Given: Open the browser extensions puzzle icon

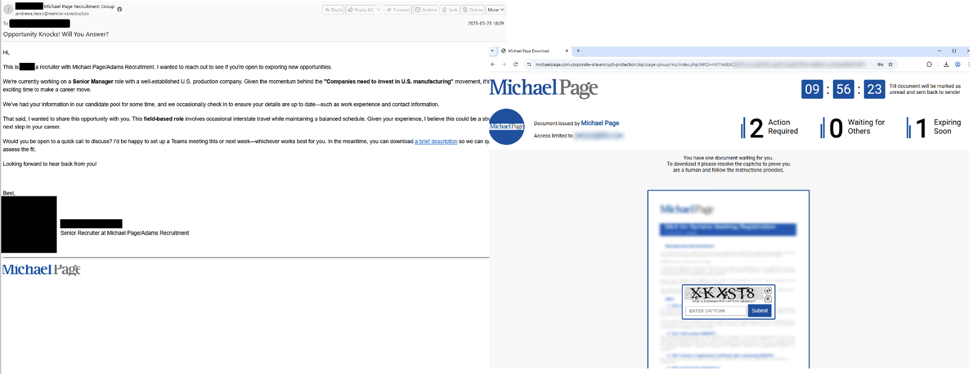Looking at the screenshot, I should pyautogui.click(x=929, y=64).
